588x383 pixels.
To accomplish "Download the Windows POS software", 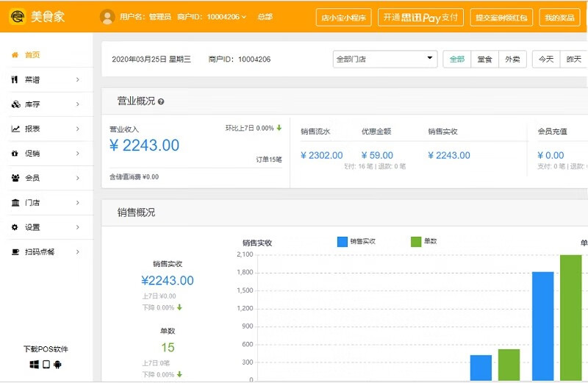I will click(x=34, y=365).
